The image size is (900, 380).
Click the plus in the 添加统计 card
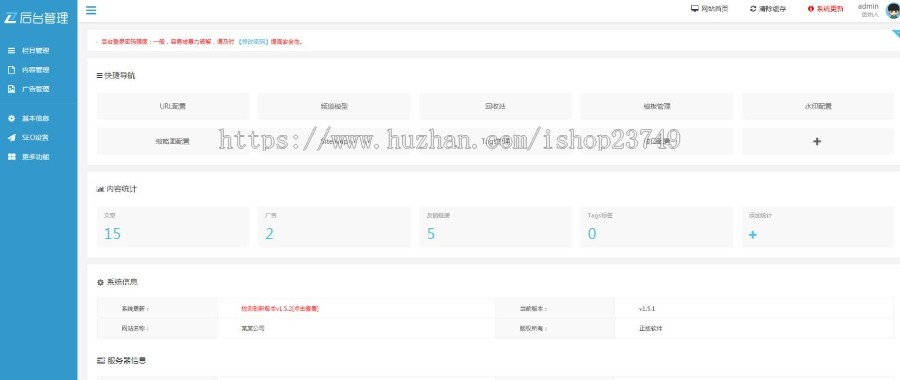click(x=753, y=235)
